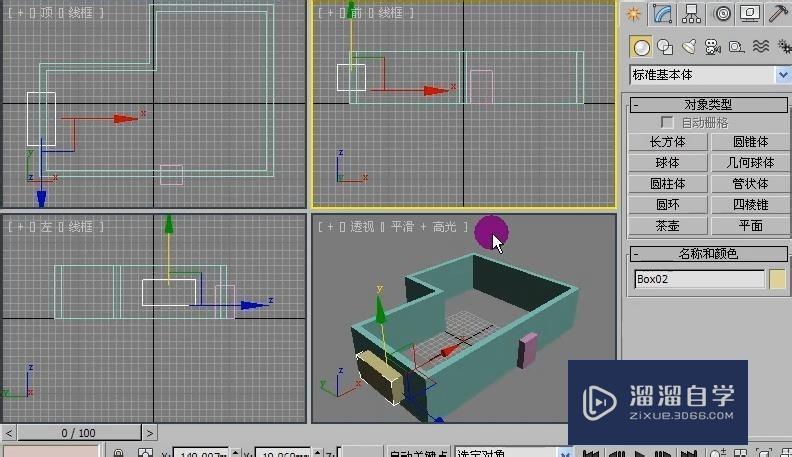
Task: Collapse the 名称和颜色 rollout
Action: coord(708,253)
